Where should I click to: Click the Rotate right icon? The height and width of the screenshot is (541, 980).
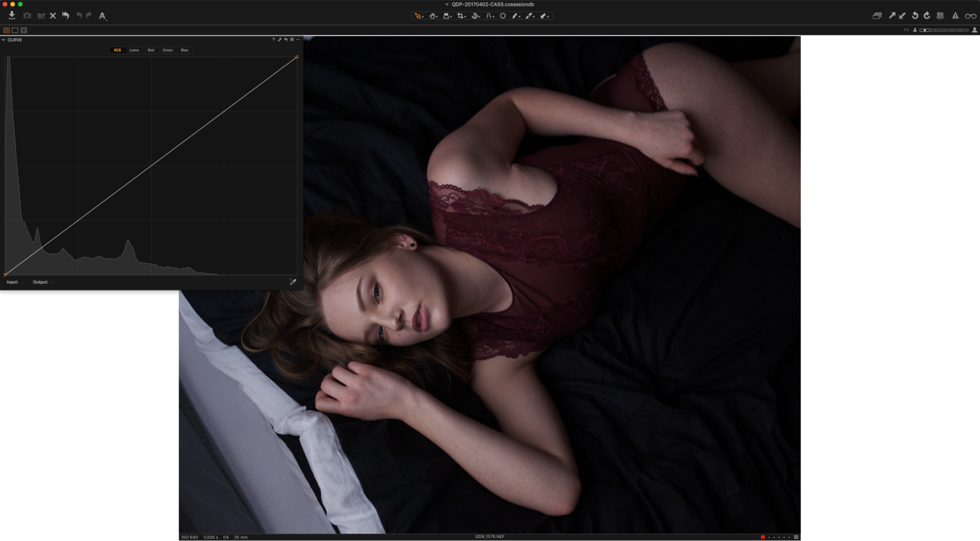[926, 16]
